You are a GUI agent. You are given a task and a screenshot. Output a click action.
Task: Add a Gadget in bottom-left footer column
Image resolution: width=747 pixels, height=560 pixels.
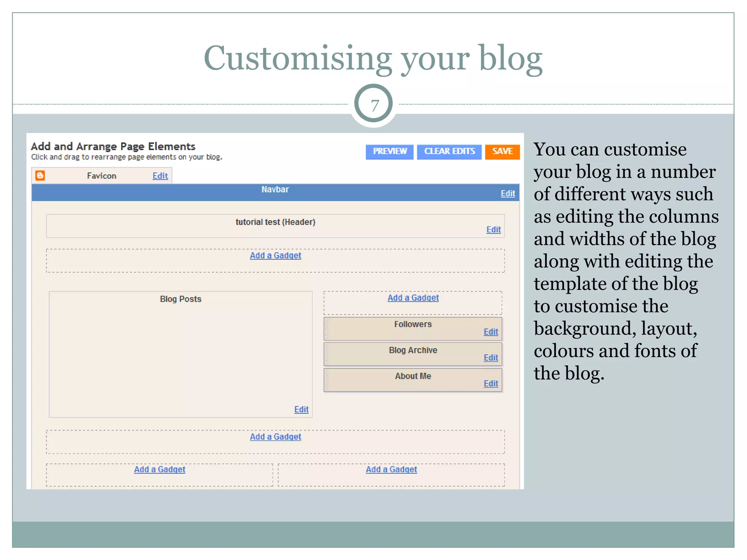(x=159, y=470)
